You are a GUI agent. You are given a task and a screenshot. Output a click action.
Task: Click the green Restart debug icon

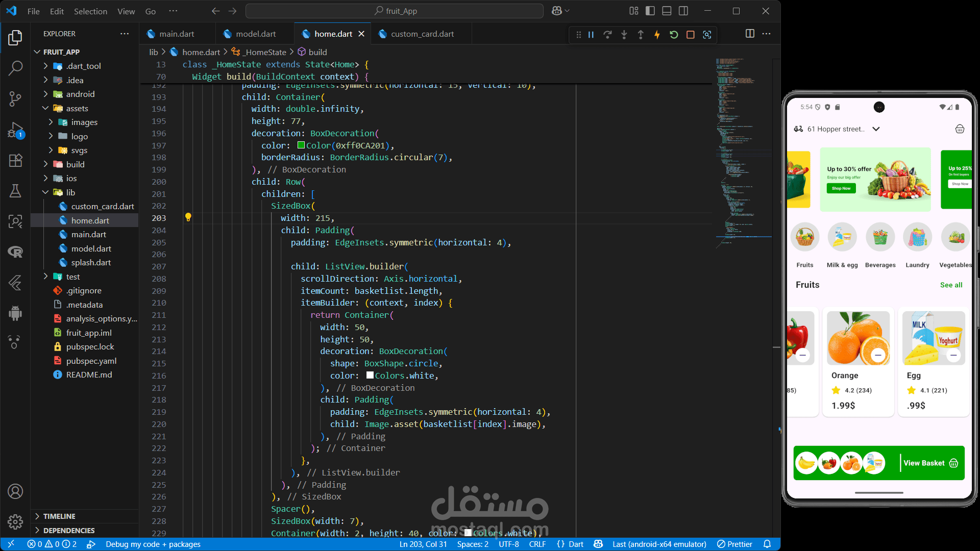(x=674, y=35)
